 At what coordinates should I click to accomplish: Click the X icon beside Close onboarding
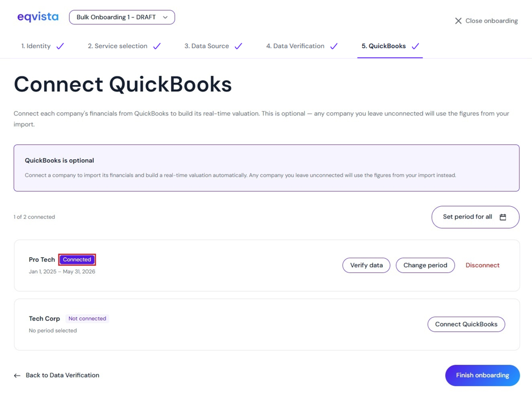pos(458,21)
